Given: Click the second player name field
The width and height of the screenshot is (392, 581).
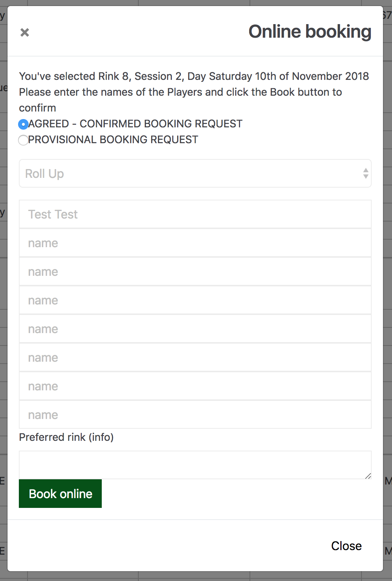Looking at the screenshot, I should [x=195, y=243].
